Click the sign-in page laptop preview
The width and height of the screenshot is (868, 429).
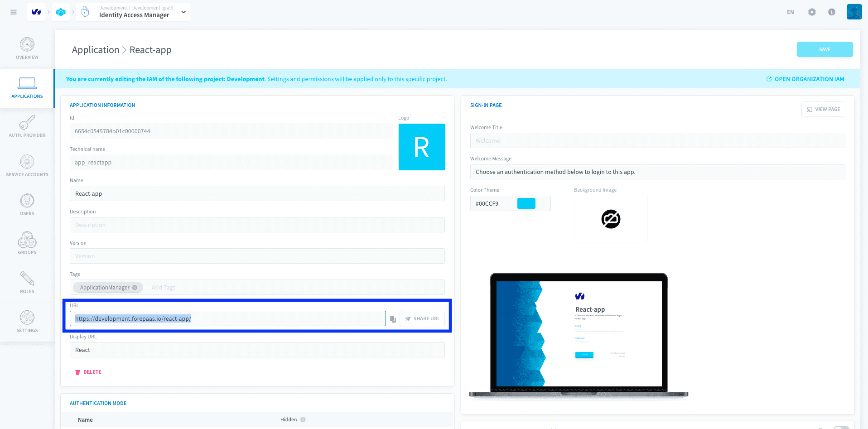579,335
